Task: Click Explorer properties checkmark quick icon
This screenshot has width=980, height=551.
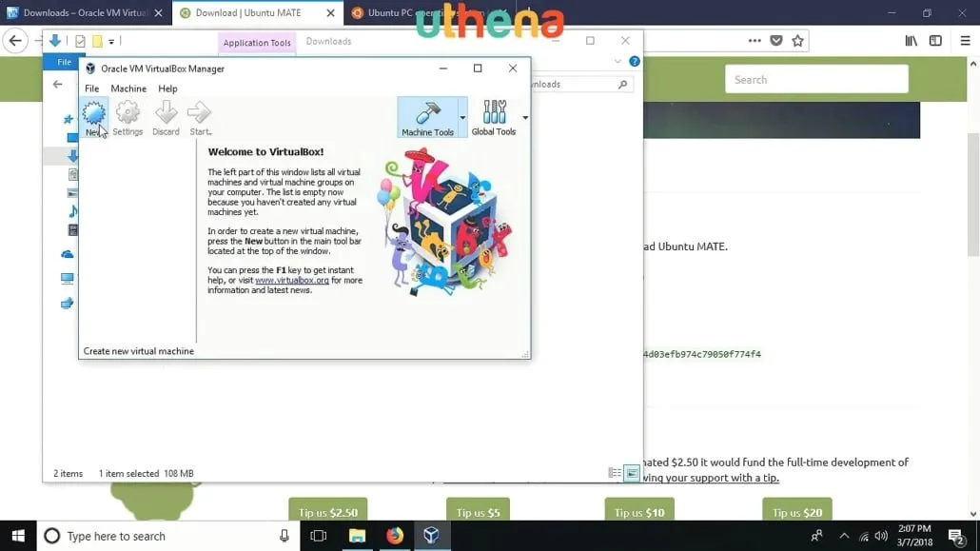Action: pos(80,41)
